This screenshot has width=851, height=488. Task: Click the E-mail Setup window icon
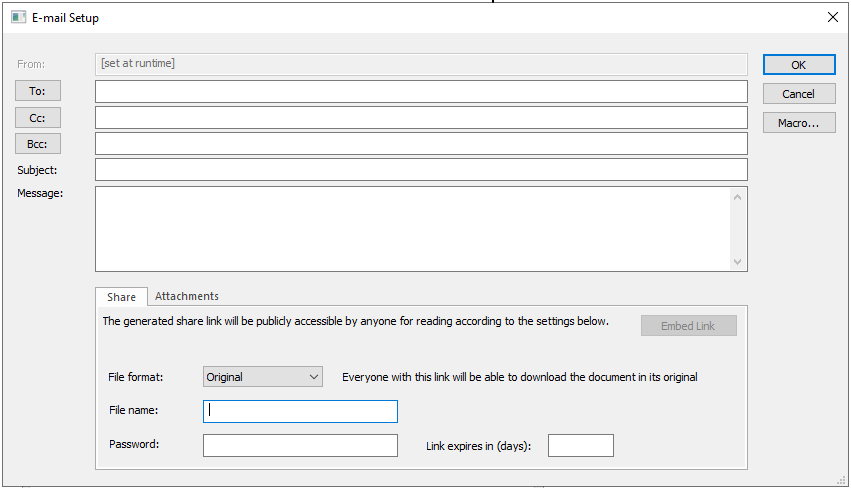18,17
